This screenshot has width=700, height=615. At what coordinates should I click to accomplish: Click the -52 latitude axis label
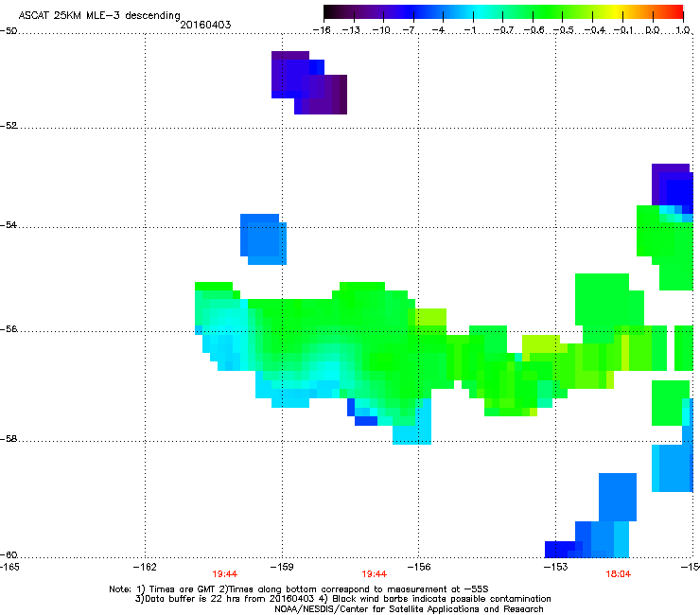pos(9,126)
